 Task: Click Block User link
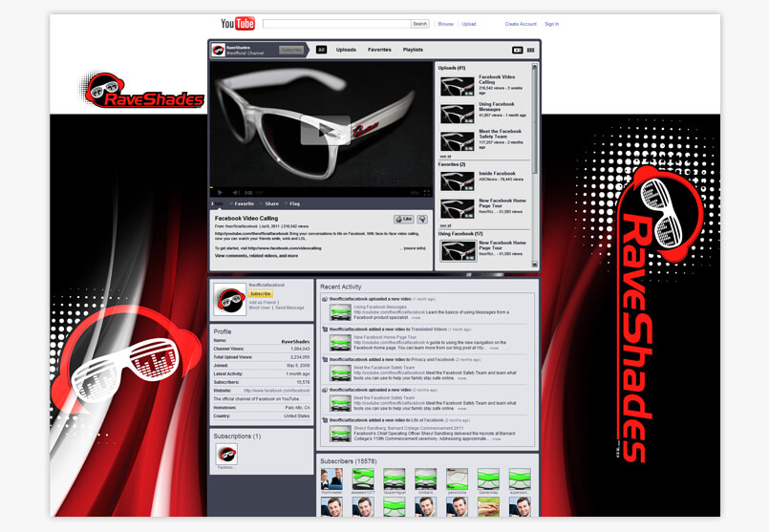pyautogui.click(x=260, y=308)
